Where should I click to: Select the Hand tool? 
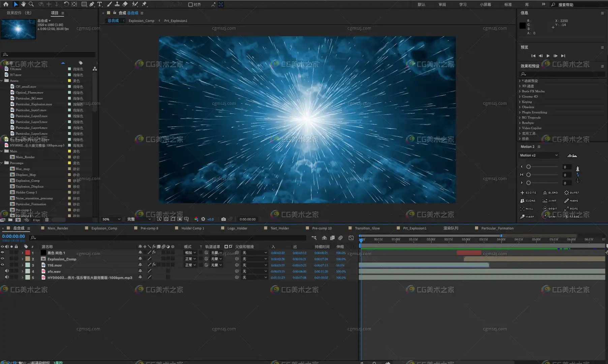click(23, 4)
